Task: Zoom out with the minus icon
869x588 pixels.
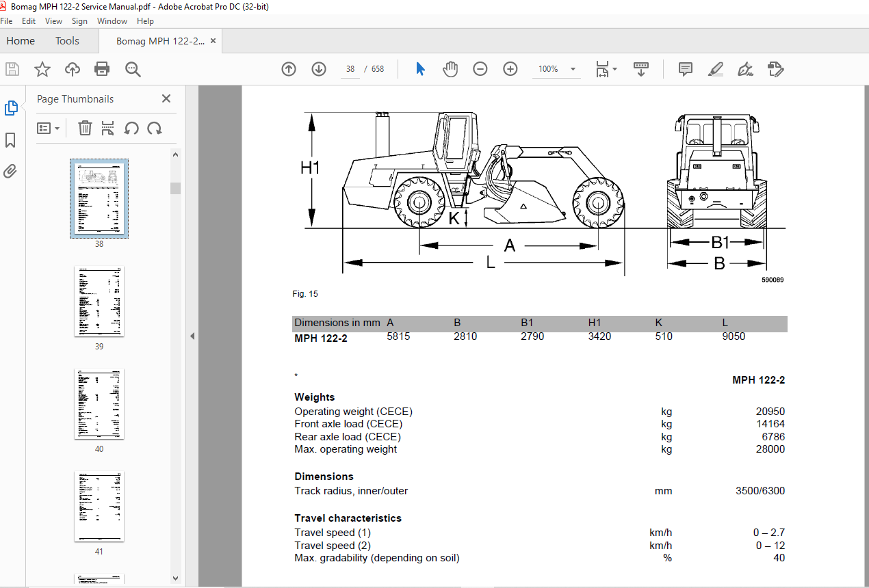Action: [480, 69]
